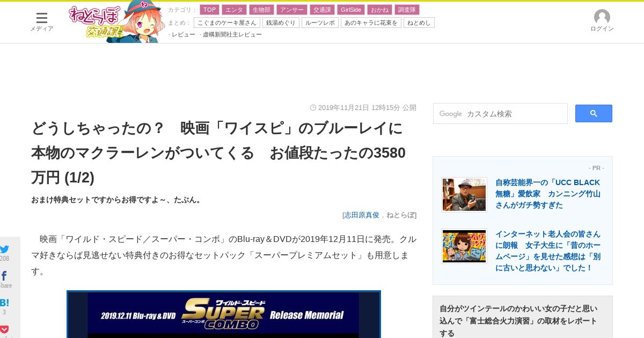The height and width of the screenshot is (338, 644).
Task: Click the レビュー link
Action: coord(184,34)
